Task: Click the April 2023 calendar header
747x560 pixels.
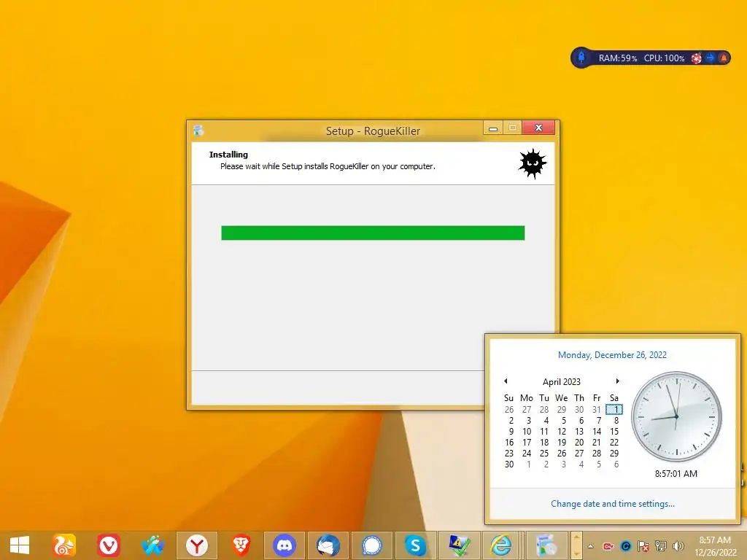Action: tap(562, 382)
